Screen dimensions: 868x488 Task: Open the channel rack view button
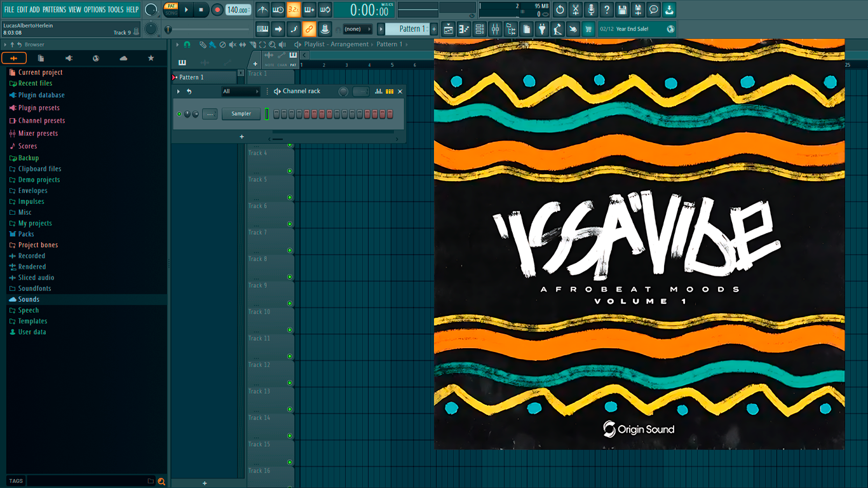point(480,29)
